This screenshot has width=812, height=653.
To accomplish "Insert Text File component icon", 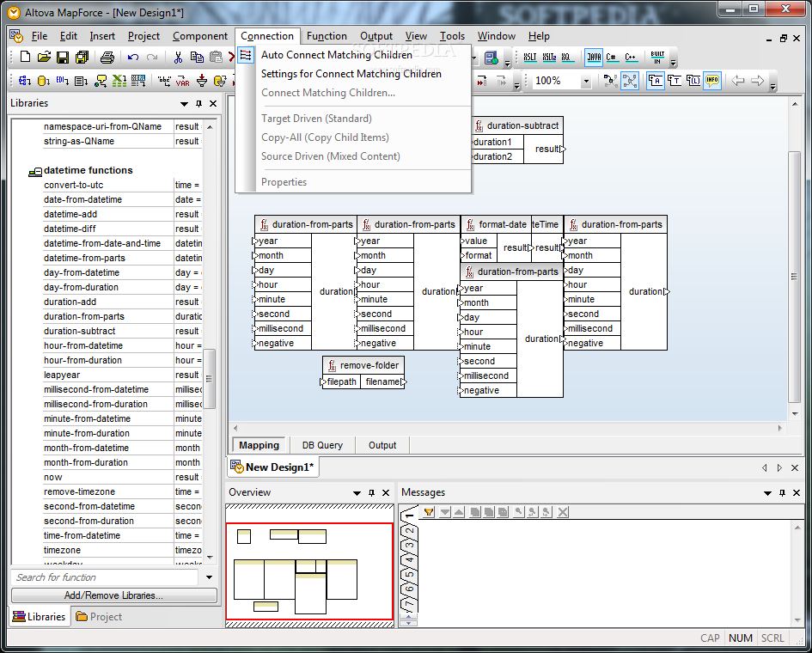I will (x=82, y=81).
